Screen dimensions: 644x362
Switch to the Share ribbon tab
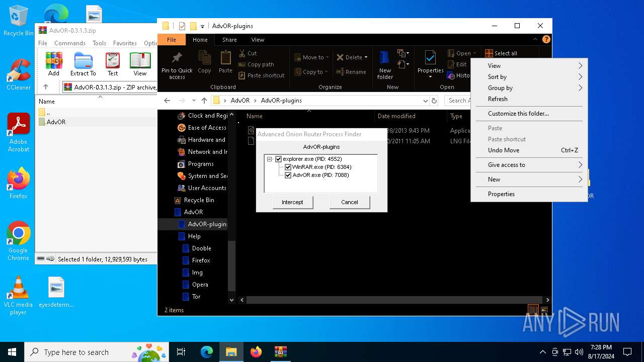tap(229, 40)
